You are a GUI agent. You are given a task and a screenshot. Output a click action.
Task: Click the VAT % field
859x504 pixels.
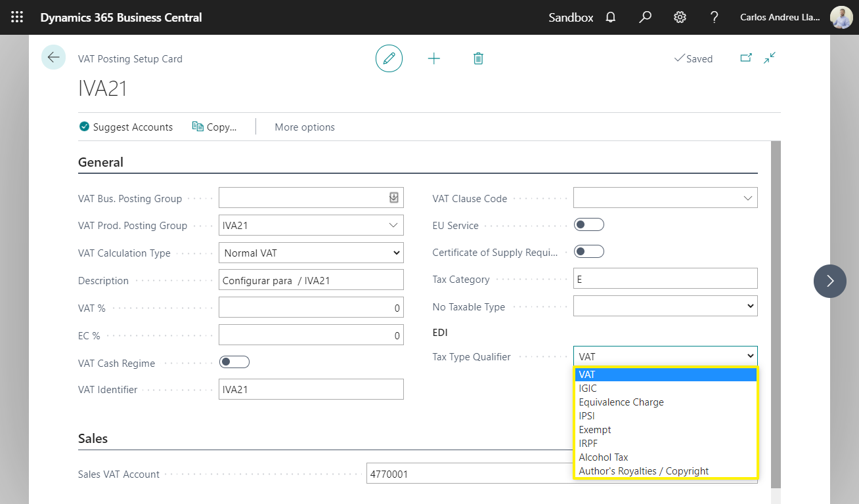click(311, 307)
